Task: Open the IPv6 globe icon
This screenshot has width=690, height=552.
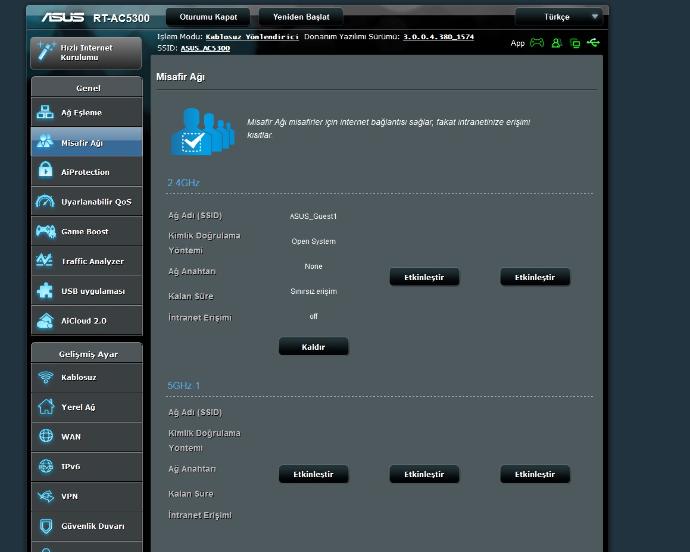Action: point(46,466)
